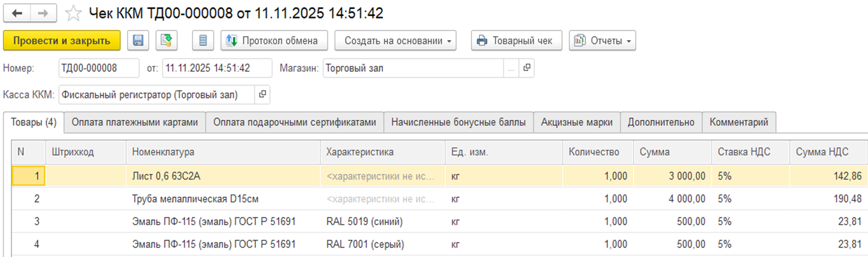The image size is (868, 257).
Task: Open the Акцизные марки tab
Action: click(x=577, y=123)
